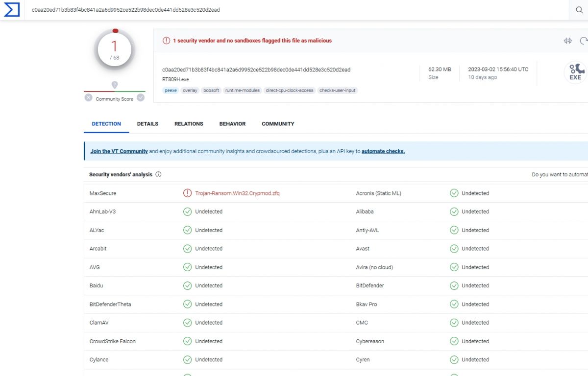The width and height of the screenshot is (588, 376).
Task: Click the 62.30 MB size value
Action: pyautogui.click(x=440, y=70)
